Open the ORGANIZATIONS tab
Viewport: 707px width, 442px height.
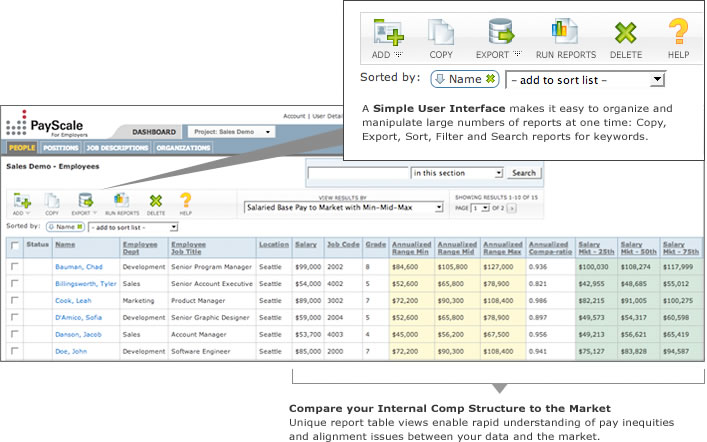[183, 147]
